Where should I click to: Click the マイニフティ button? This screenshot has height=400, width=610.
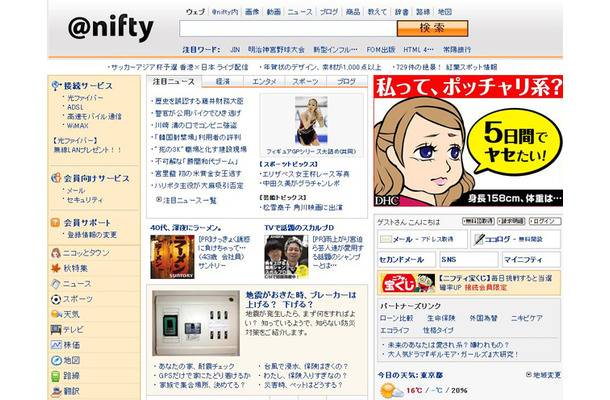(531, 260)
